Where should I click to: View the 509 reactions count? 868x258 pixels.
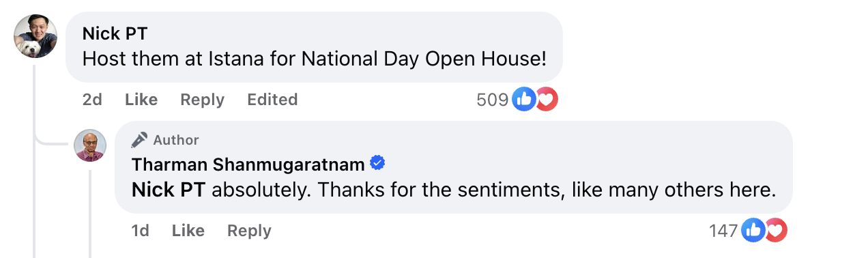(x=493, y=100)
